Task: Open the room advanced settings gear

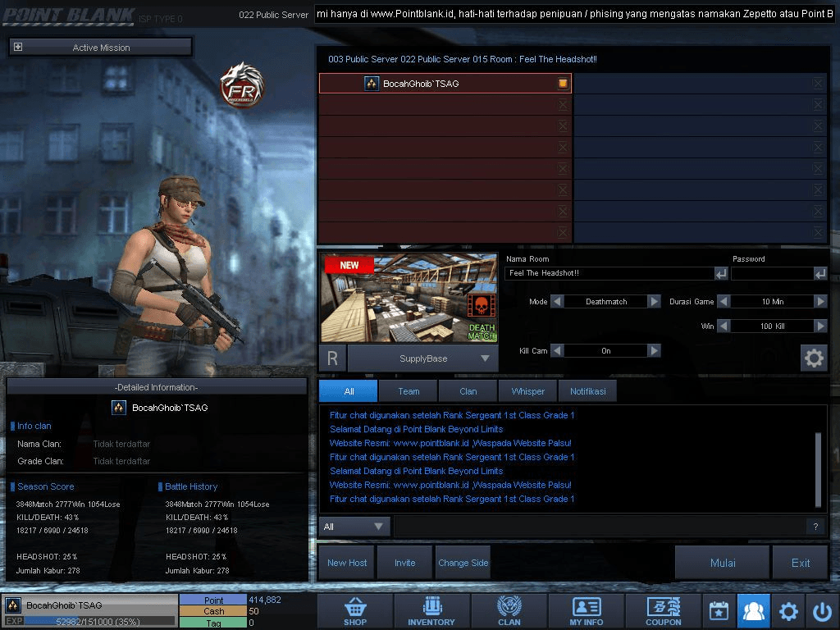Action: [814, 358]
